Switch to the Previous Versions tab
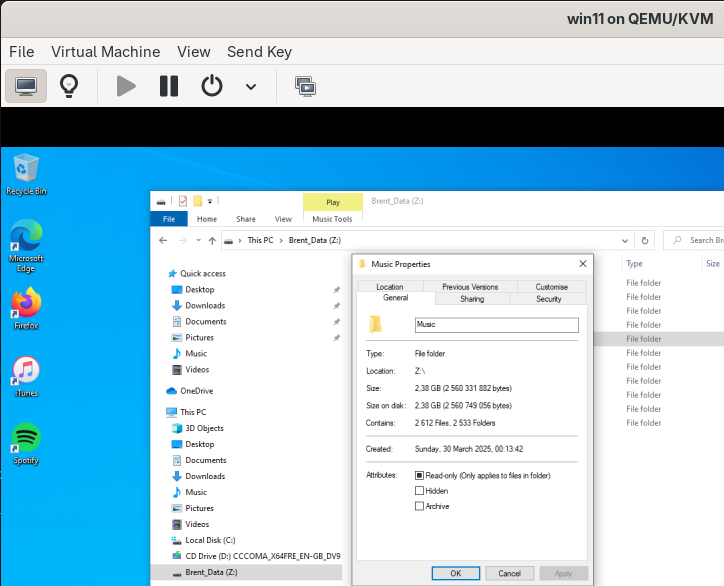 pos(470,286)
